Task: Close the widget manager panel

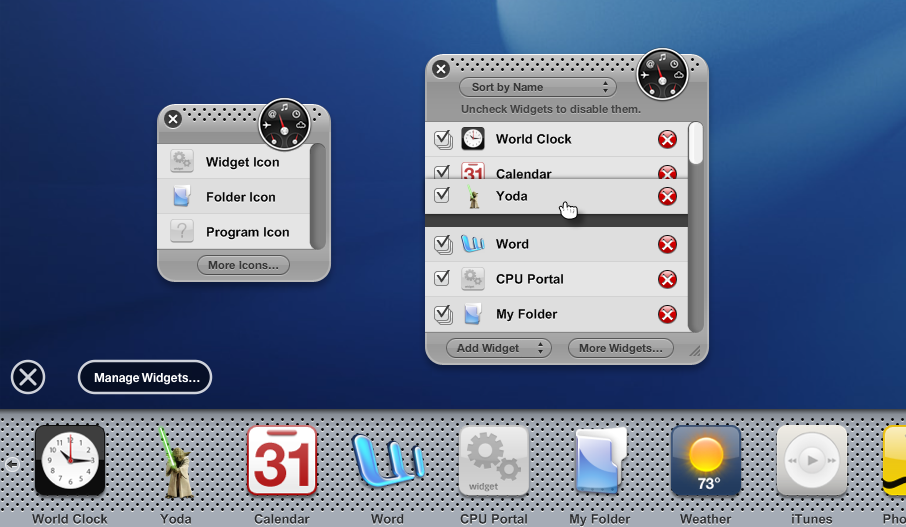Action: (x=441, y=69)
